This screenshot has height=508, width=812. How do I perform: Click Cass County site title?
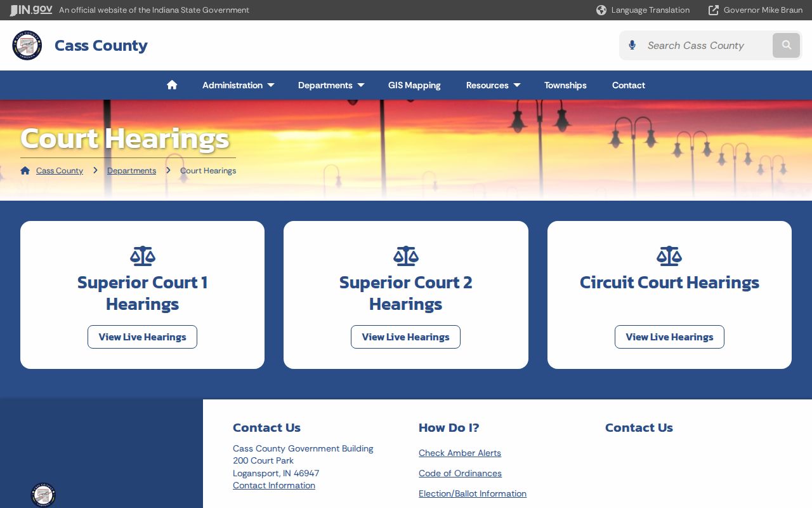(101, 46)
